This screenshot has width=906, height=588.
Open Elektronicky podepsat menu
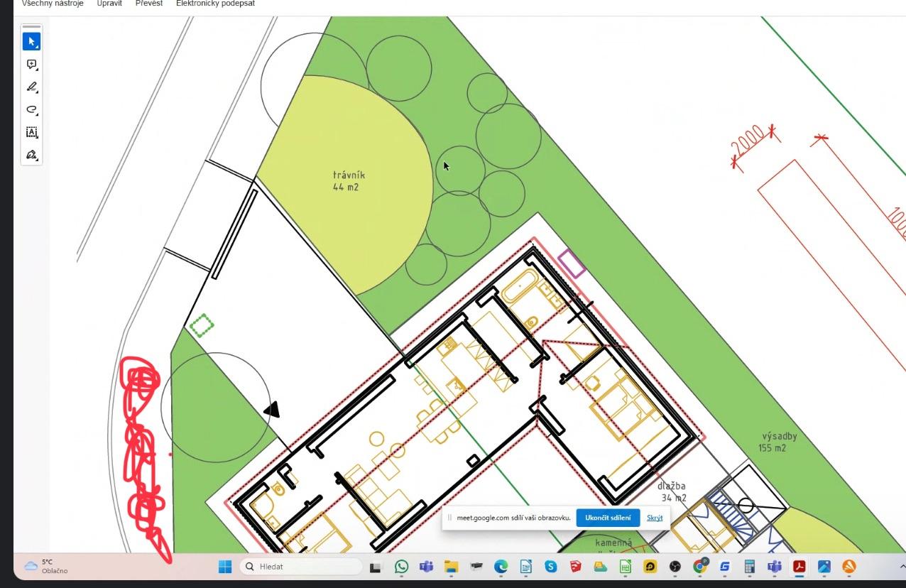point(215,4)
